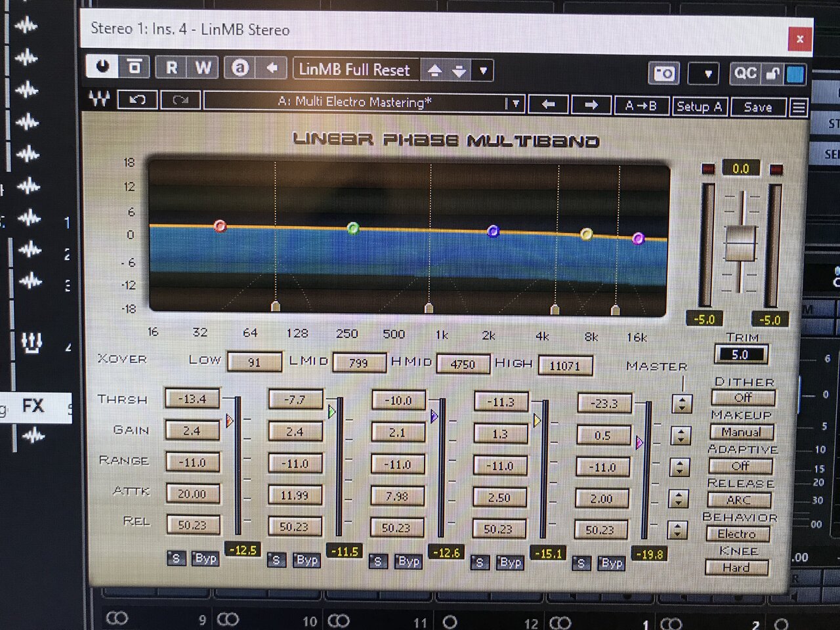Select the green low-mid band marker
This screenshot has width=840, height=630.
pos(353,228)
